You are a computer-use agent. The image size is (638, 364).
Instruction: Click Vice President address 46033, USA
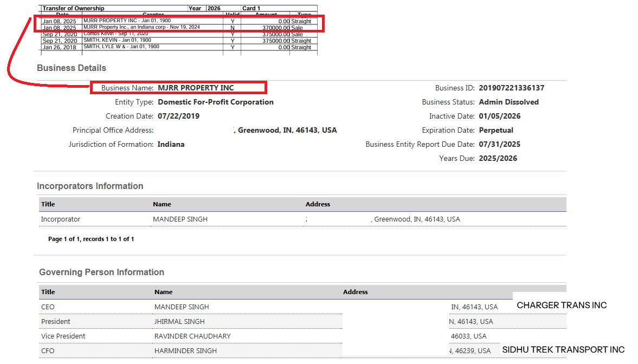tap(469, 336)
